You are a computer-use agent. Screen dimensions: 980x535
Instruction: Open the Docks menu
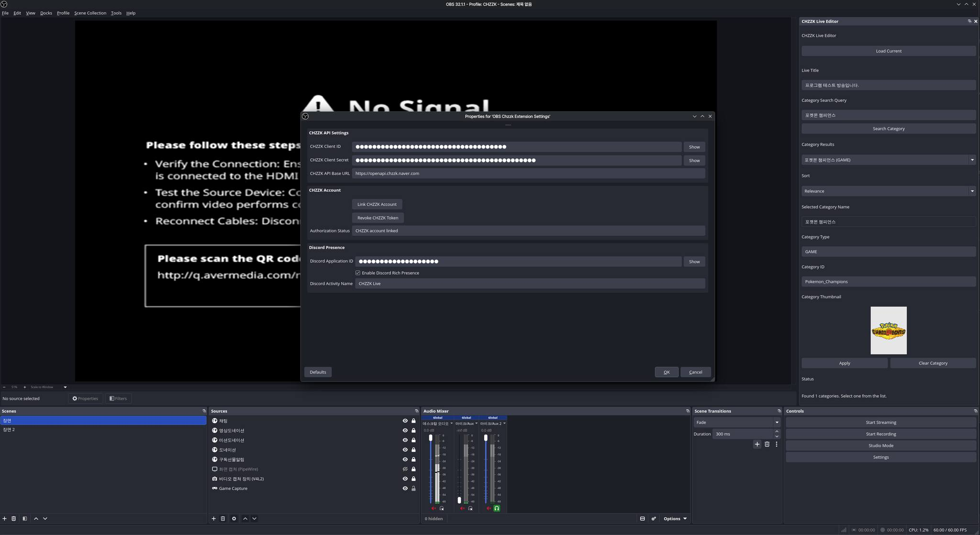tap(46, 13)
